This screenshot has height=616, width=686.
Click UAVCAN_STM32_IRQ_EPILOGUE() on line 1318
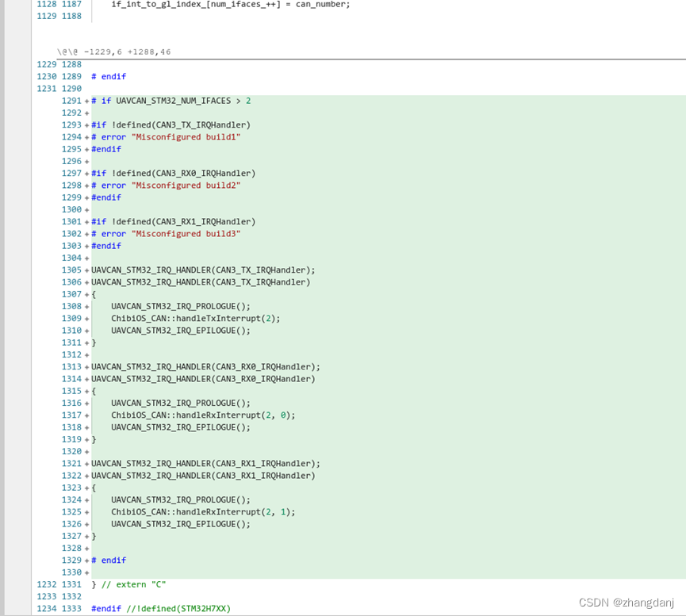point(181,427)
